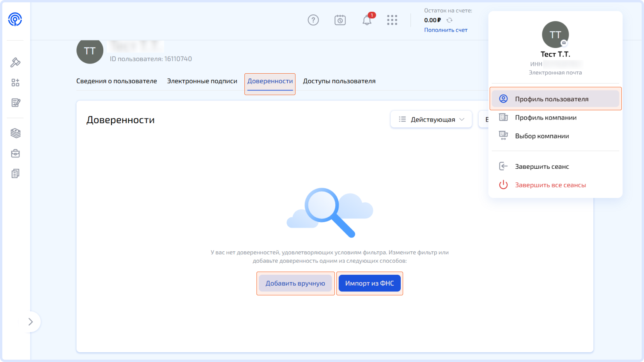Open notifications bell with red badge
The height and width of the screenshot is (362, 644).
[367, 20]
